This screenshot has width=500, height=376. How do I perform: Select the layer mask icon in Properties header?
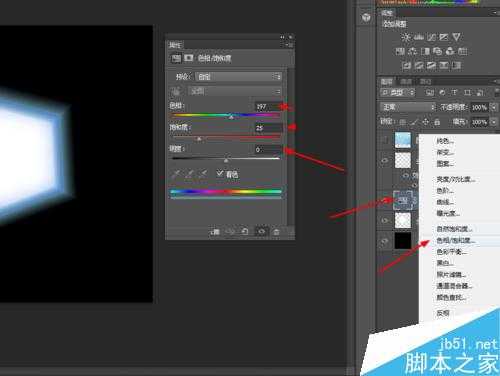coord(189,58)
